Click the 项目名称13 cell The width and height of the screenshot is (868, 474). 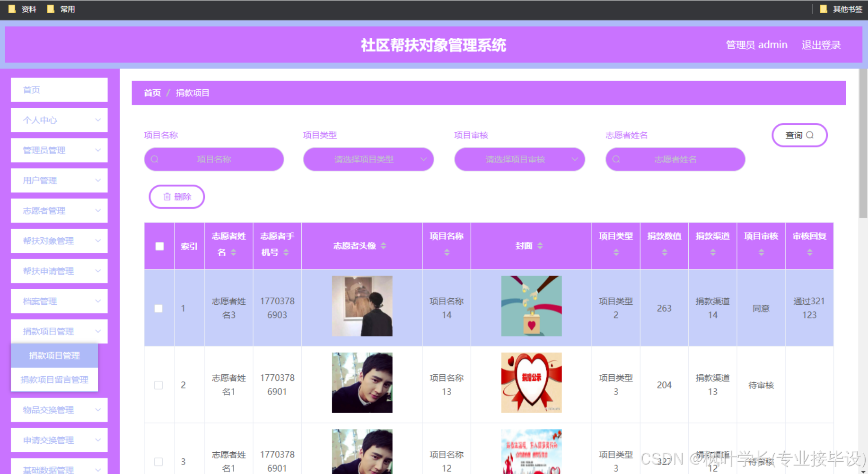point(447,385)
